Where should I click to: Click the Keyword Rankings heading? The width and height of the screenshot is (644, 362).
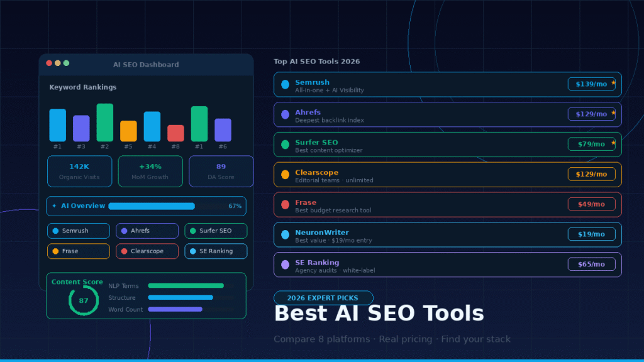coord(83,87)
